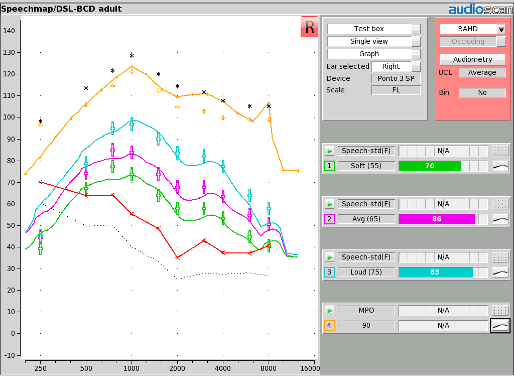Change the Loud (75) level
Screen dimensions: 514x377
366,272
